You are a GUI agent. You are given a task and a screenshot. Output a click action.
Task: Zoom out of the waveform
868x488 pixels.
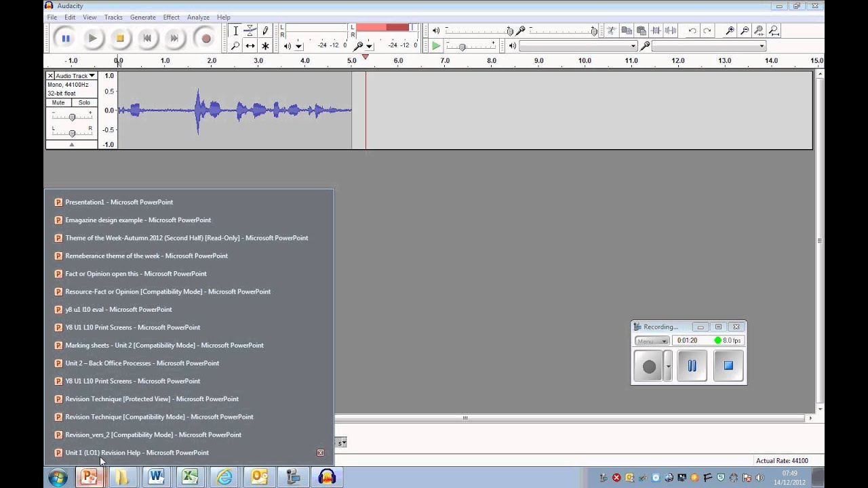tap(745, 30)
